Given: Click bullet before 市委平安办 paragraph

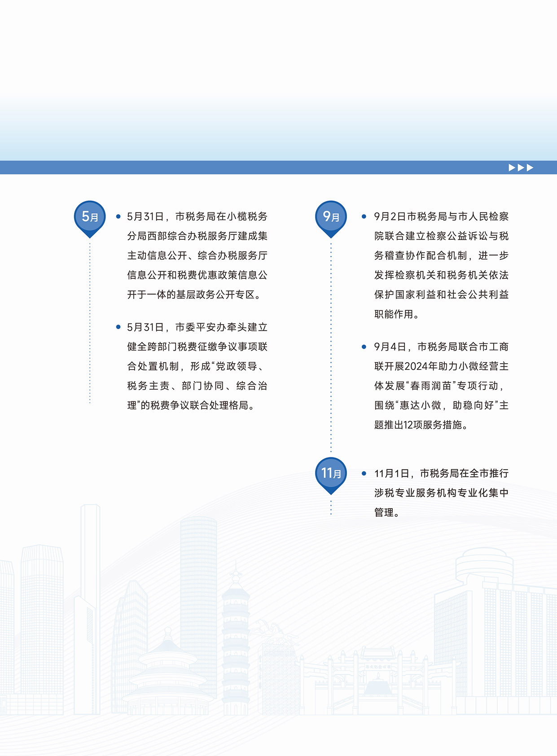Looking at the screenshot, I should click(118, 327).
